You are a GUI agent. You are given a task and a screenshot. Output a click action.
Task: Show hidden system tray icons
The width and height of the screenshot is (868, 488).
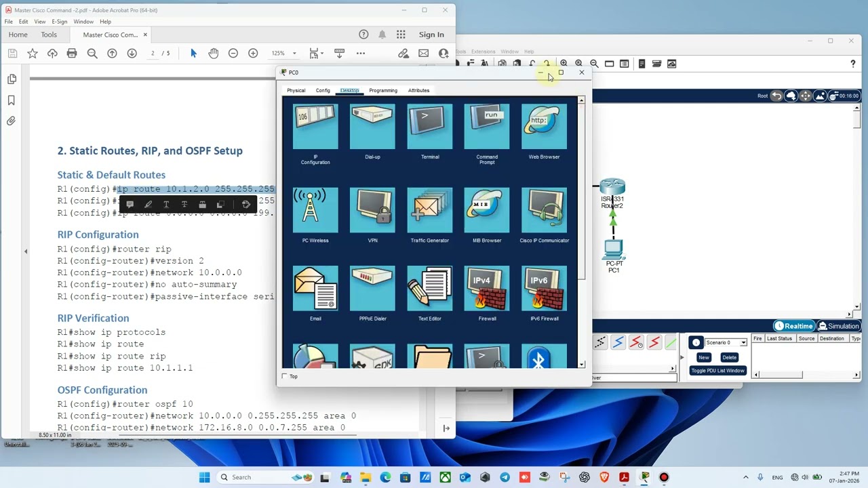point(746,477)
